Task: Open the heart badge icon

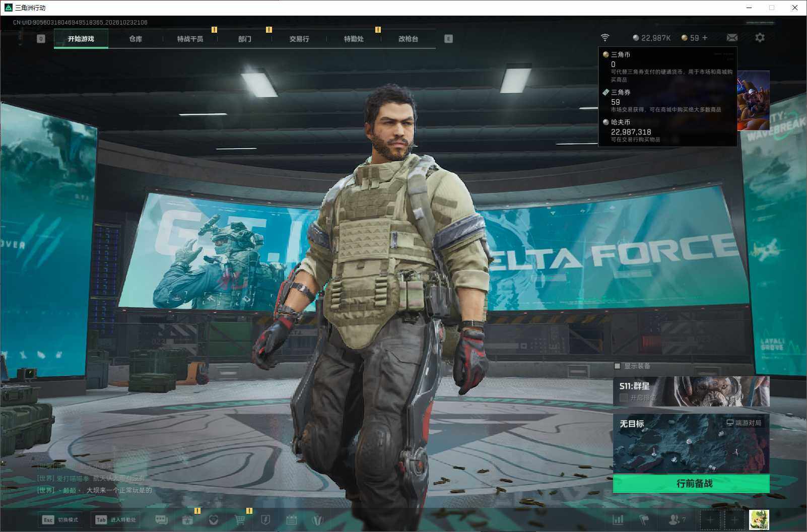Action: pos(214,519)
